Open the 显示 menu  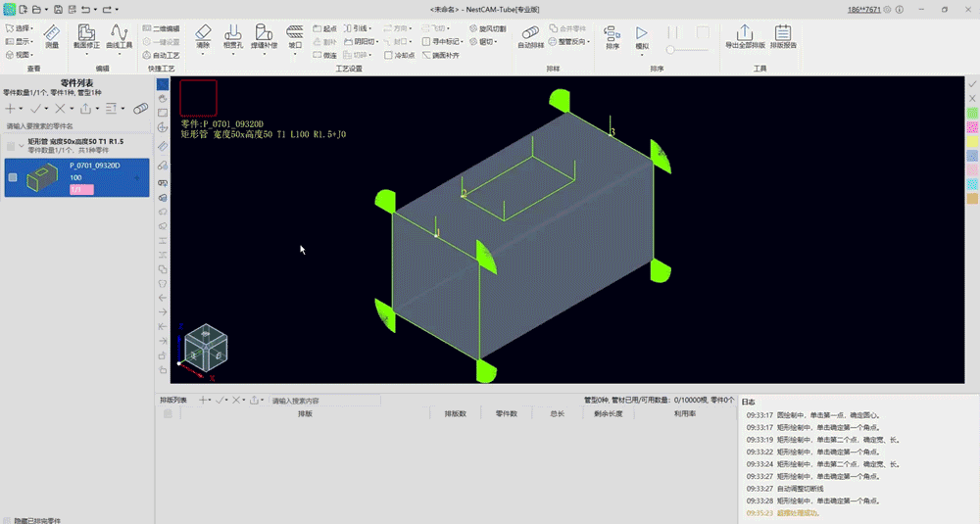20,42
